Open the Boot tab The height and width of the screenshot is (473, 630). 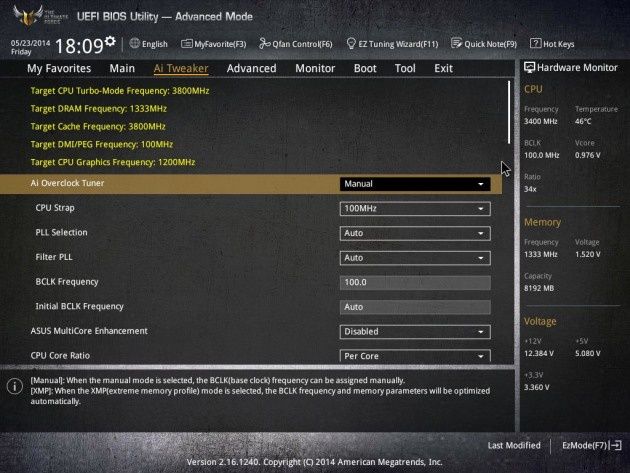click(x=365, y=68)
